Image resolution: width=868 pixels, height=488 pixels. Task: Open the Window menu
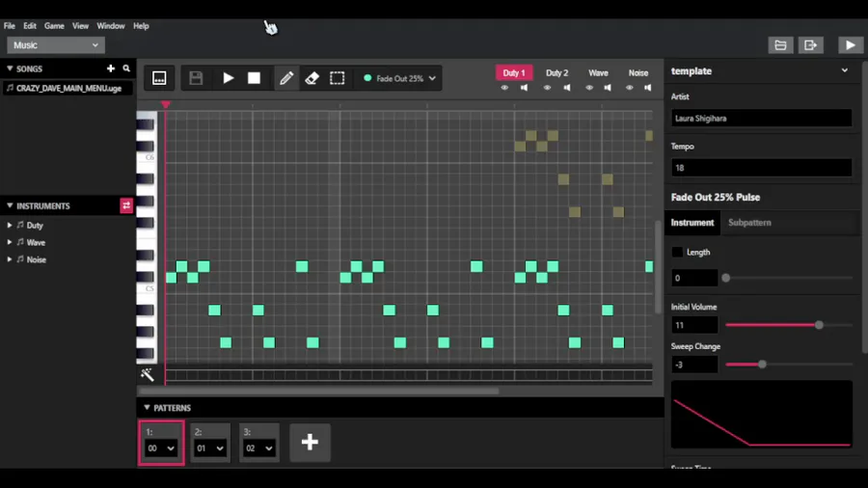coord(111,26)
